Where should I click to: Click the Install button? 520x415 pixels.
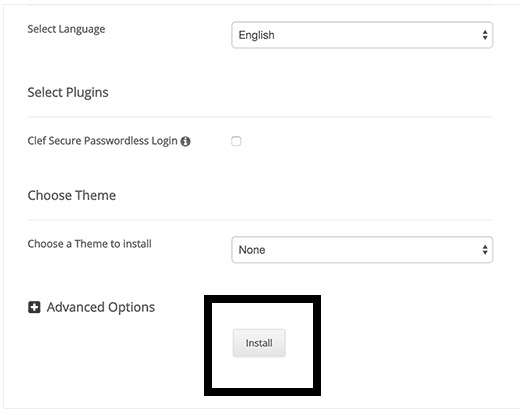259,343
